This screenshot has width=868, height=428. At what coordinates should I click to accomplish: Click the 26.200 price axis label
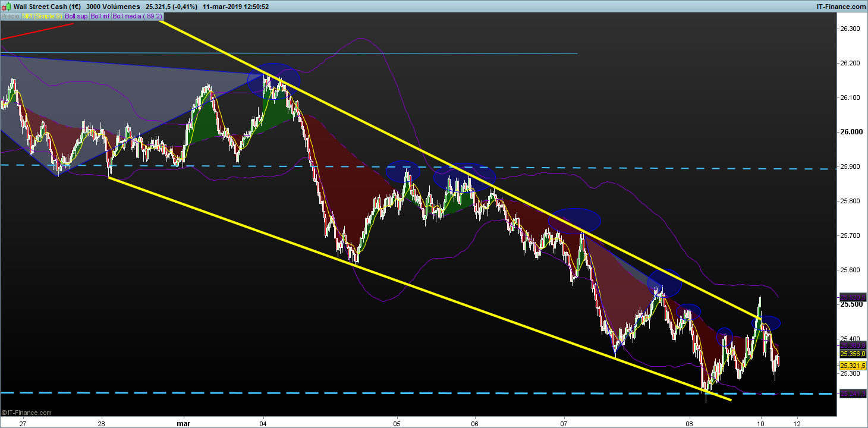click(850, 63)
